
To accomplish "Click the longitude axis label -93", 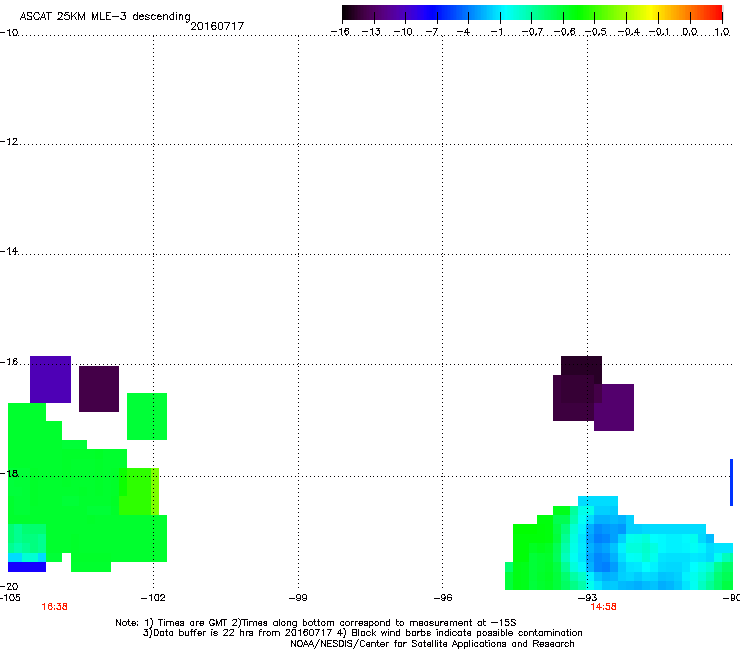I will click(588, 598).
